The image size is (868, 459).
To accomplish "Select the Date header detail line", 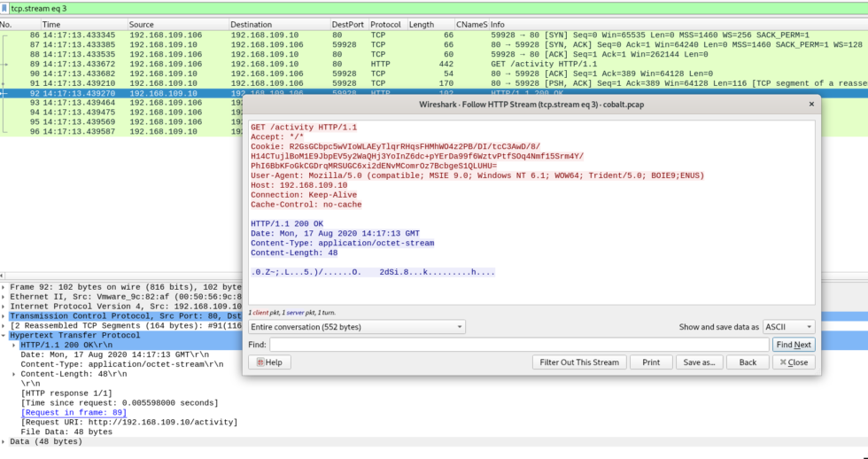I will click(x=114, y=355).
